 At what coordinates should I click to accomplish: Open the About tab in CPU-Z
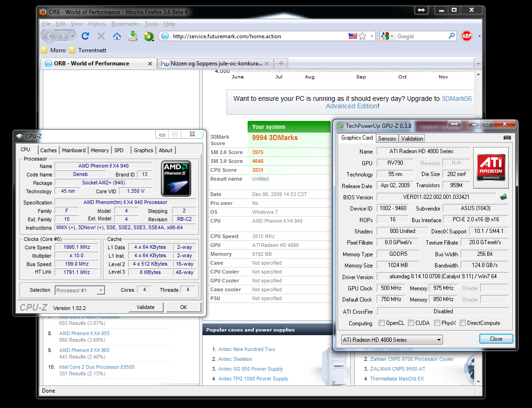point(166,150)
